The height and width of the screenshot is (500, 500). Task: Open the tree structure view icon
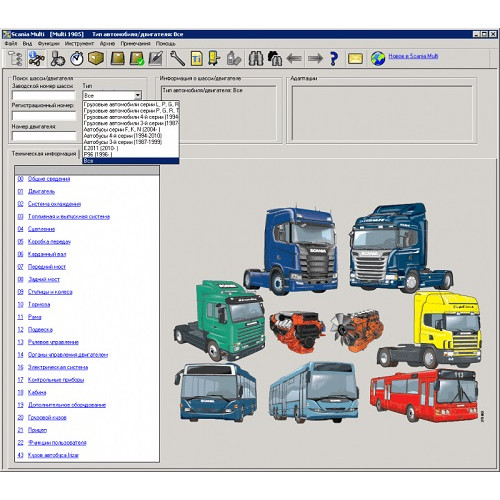point(16,58)
